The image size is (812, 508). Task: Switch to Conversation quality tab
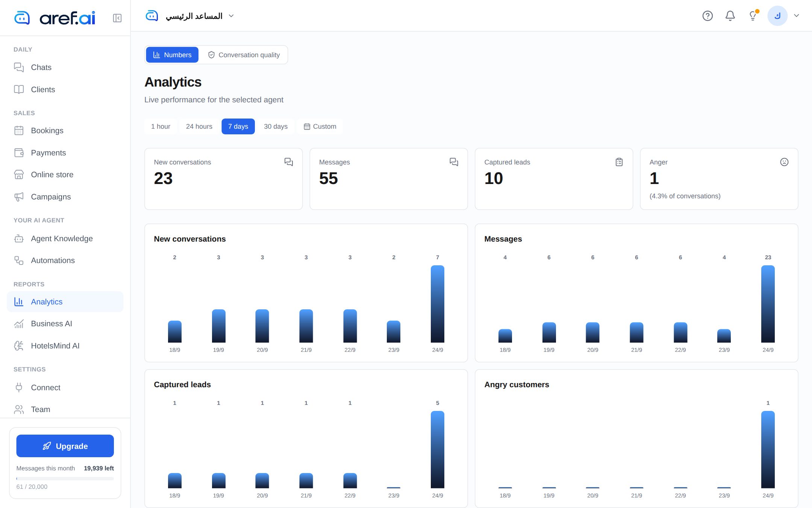pos(244,55)
